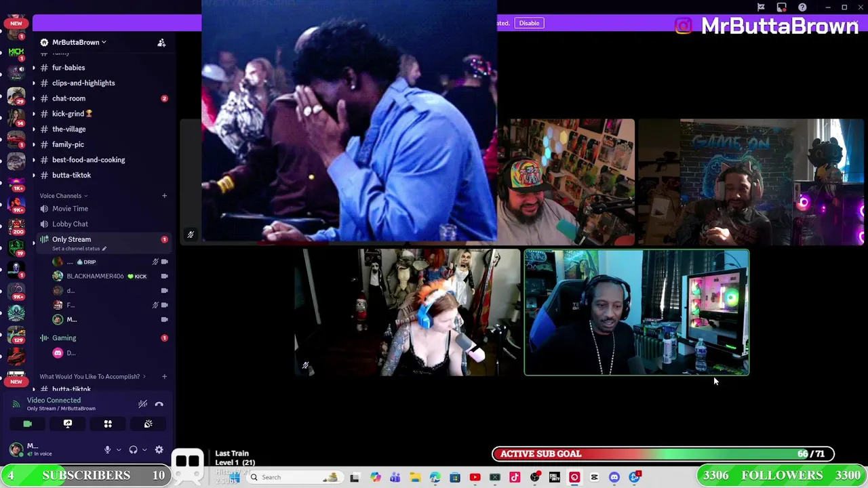The height and width of the screenshot is (488, 868).
Task: Open headphone output options arrow
Action: (x=144, y=449)
